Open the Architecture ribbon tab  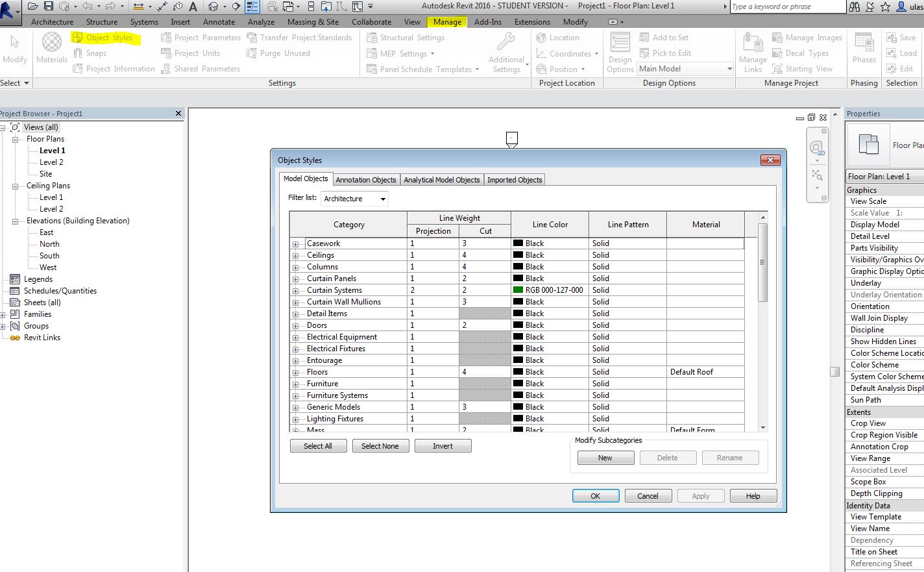pyautogui.click(x=52, y=22)
